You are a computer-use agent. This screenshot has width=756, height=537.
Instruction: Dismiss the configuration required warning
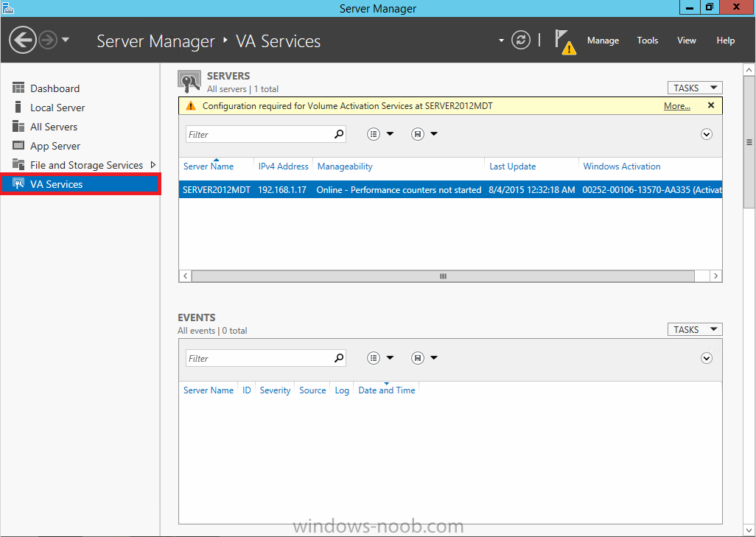pos(710,105)
